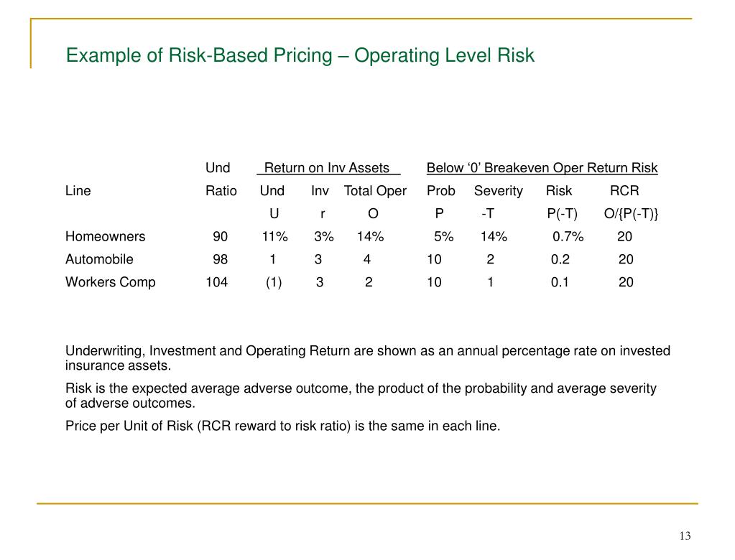Select the Homeowners row label

coord(106,236)
